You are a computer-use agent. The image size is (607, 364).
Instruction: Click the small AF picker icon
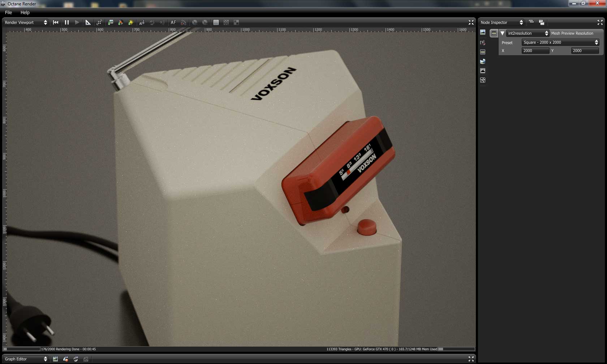coord(142,22)
